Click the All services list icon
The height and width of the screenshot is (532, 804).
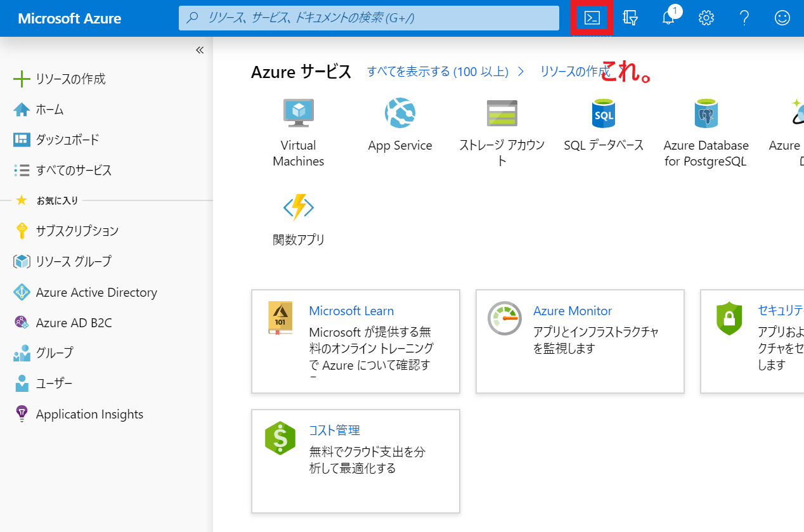pos(22,170)
